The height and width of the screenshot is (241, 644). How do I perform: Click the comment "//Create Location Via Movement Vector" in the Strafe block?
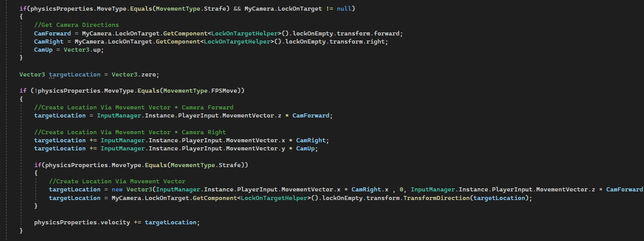coord(117,181)
